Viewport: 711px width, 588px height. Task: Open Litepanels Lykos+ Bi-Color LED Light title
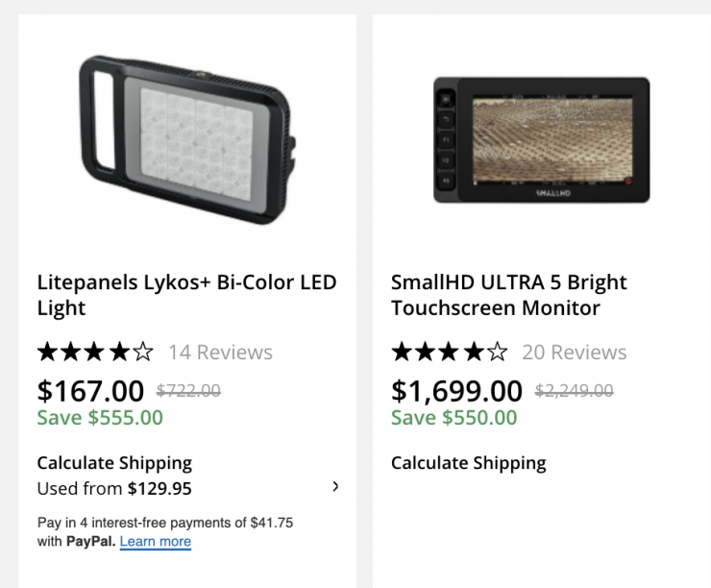pos(186,295)
